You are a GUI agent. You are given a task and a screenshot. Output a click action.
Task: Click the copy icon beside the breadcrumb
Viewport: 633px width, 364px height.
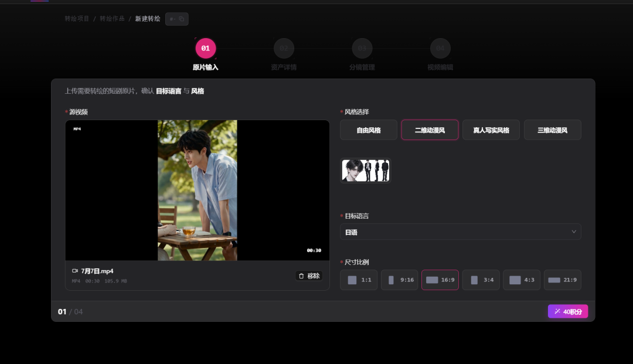click(181, 19)
